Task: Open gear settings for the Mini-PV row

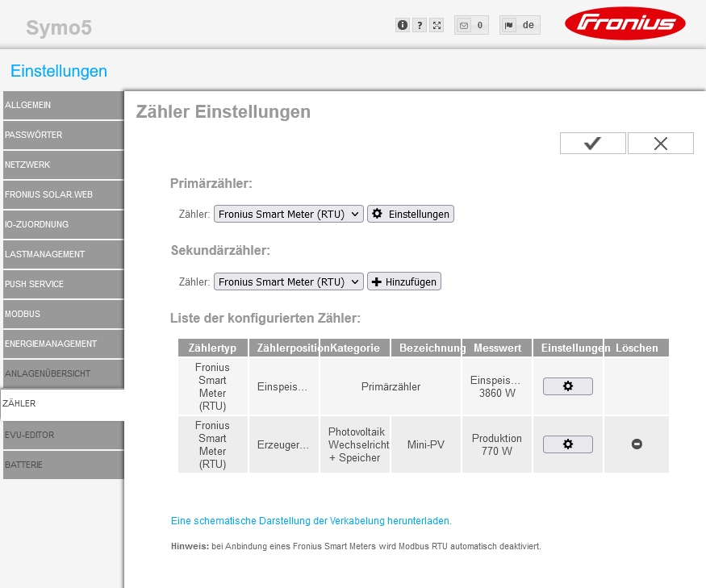Action: pyautogui.click(x=568, y=444)
